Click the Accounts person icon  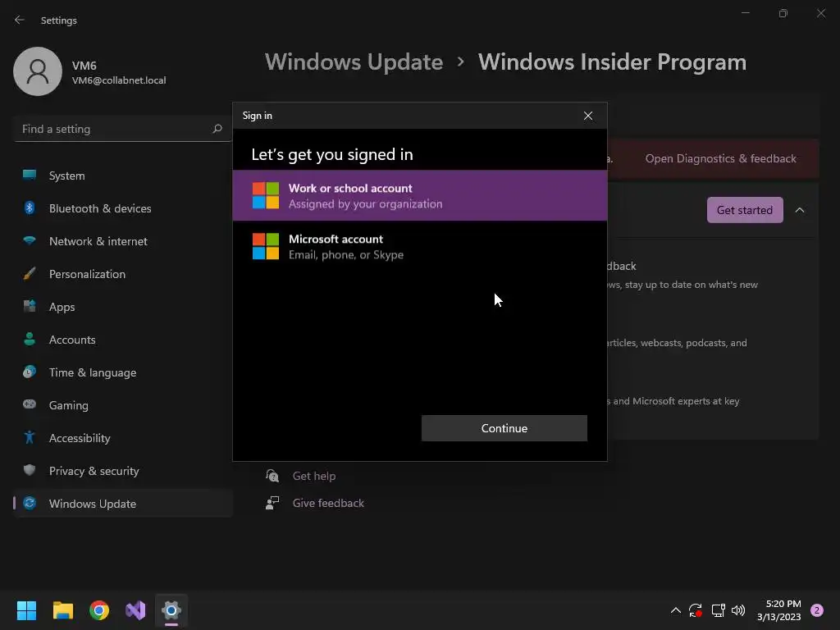click(30, 339)
